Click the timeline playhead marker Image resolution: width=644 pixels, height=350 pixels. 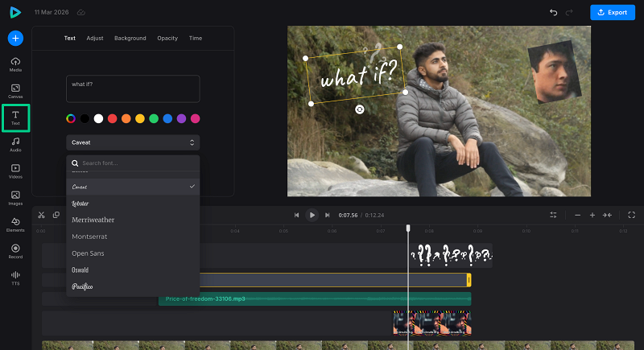pyautogui.click(x=408, y=228)
